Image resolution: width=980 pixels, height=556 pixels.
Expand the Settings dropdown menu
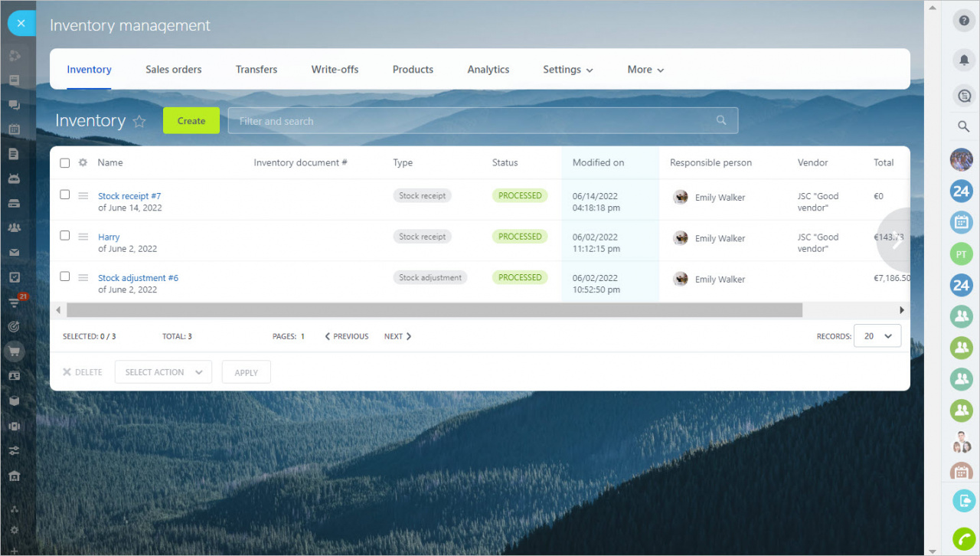coord(568,70)
